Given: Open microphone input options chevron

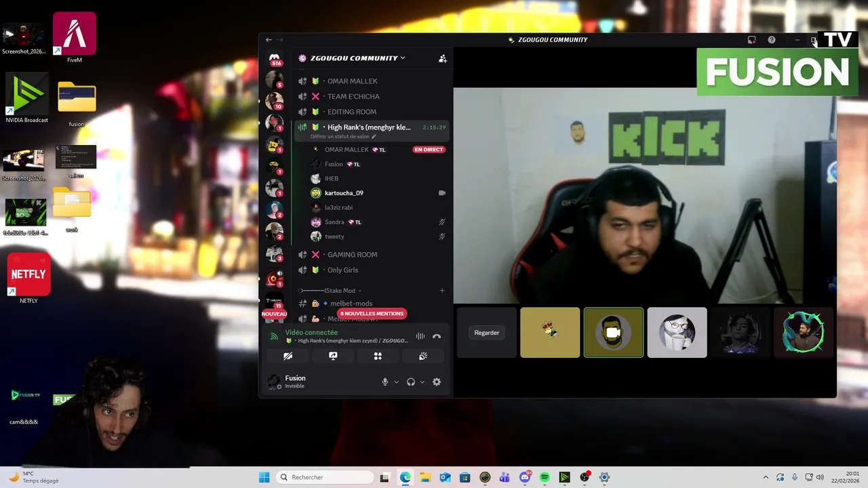Looking at the screenshot, I should [397, 382].
